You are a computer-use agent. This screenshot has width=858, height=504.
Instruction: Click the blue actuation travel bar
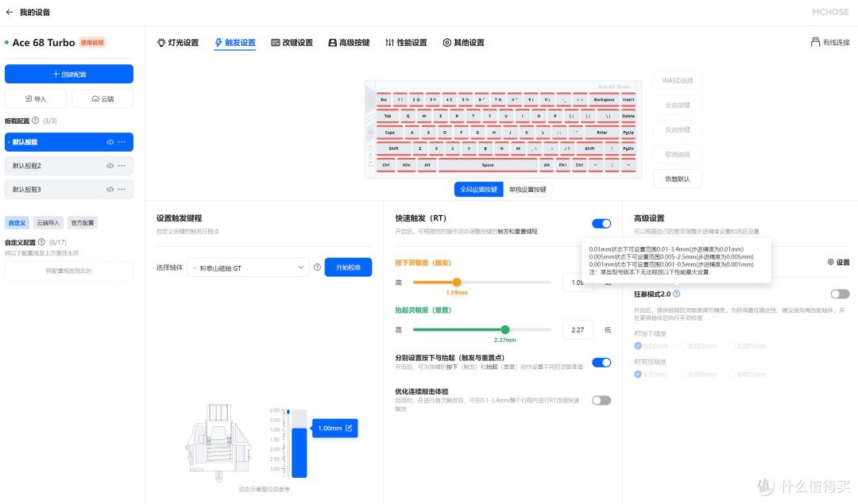click(x=299, y=452)
